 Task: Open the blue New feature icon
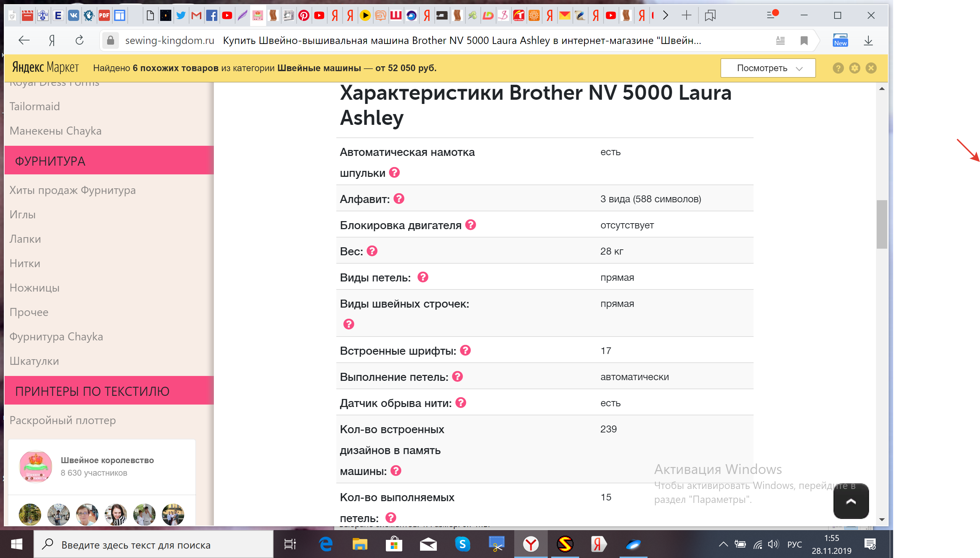(840, 40)
